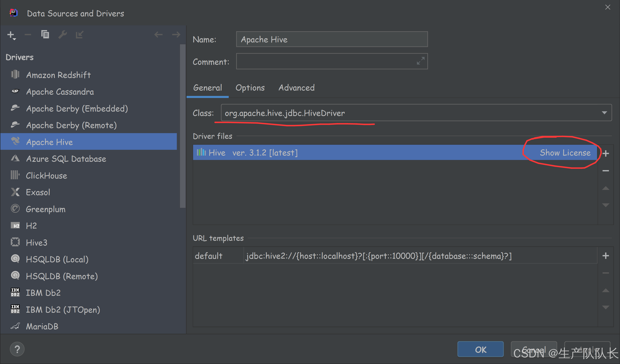Navigate forward with right arrow icon
The image size is (620, 364).
pyautogui.click(x=176, y=35)
